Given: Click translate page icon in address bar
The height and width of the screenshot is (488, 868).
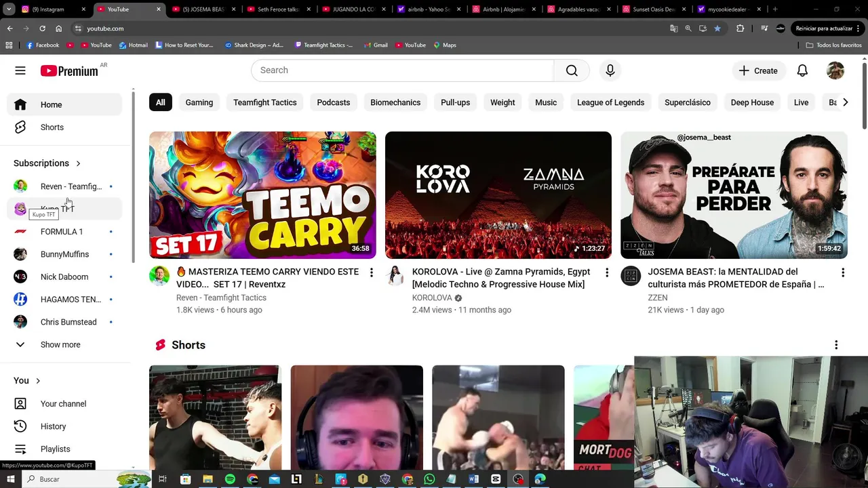Looking at the screenshot, I should point(673,28).
